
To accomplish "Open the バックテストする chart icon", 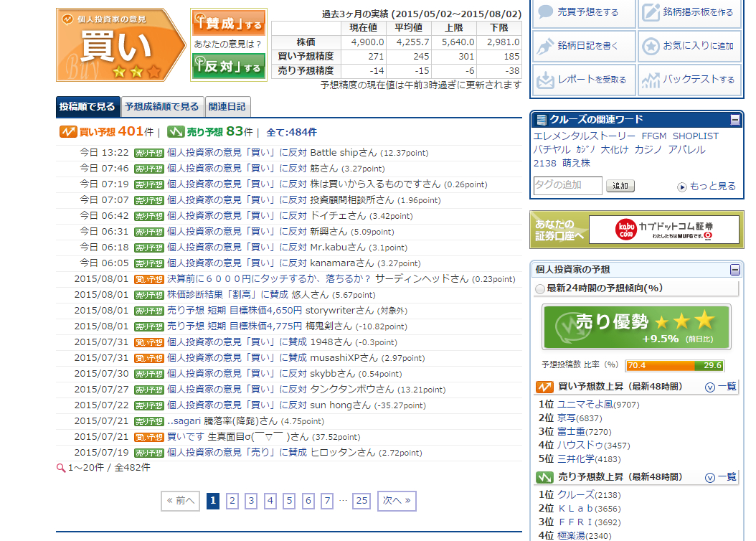I will coord(651,79).
